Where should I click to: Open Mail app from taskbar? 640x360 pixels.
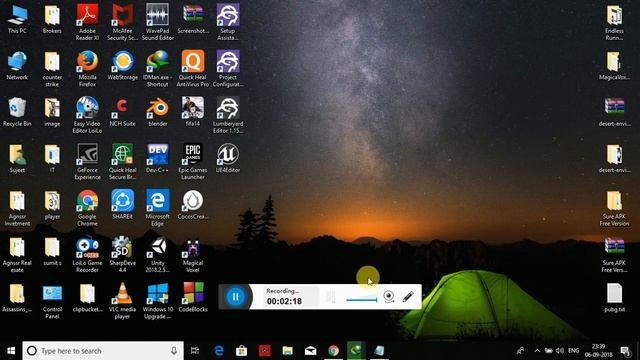tap(310, 351)
